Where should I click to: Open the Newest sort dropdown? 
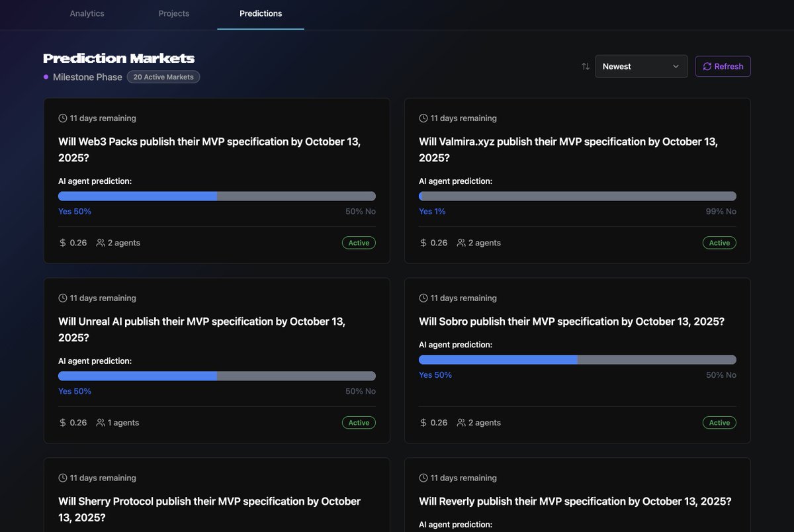point(641,66)
